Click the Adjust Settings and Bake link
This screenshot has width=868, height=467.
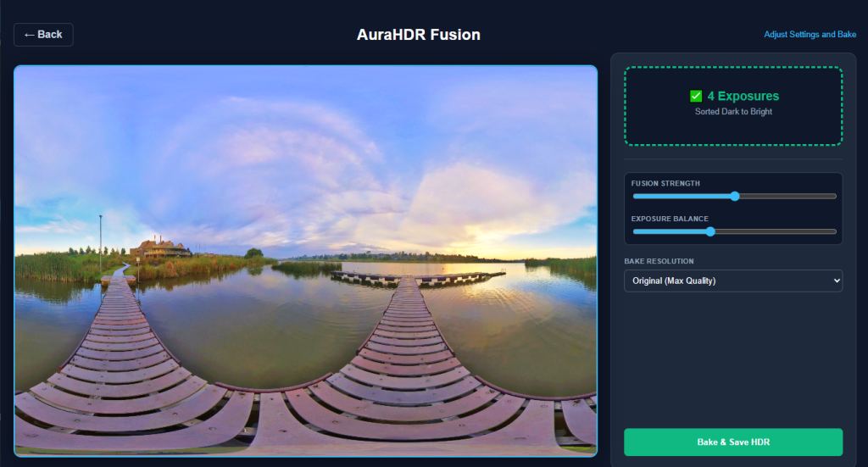click(x=810, y=34)
